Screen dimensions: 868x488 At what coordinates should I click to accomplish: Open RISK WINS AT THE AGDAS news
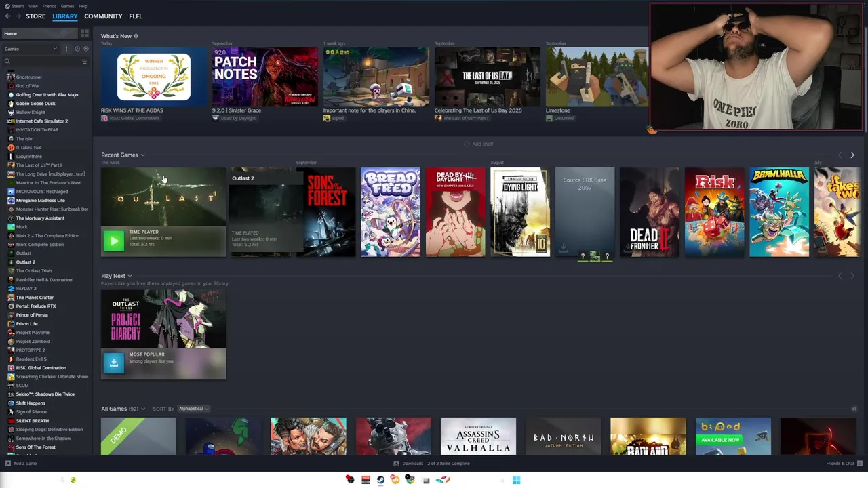pyautogui.click(x=153, y=77)
